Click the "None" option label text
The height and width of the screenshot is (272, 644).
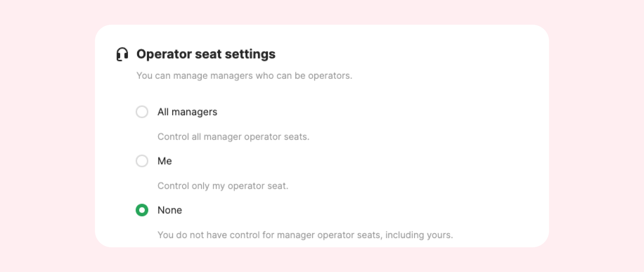[170, 210]
